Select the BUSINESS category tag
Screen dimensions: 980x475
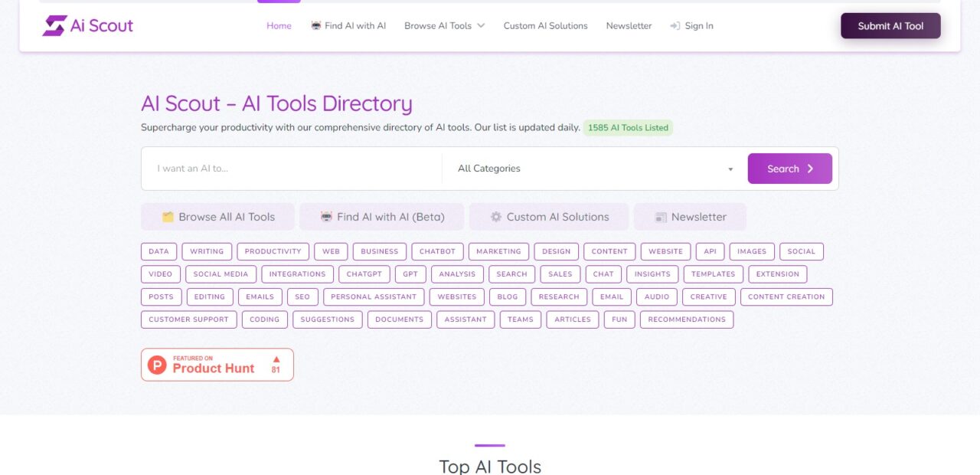380,251
